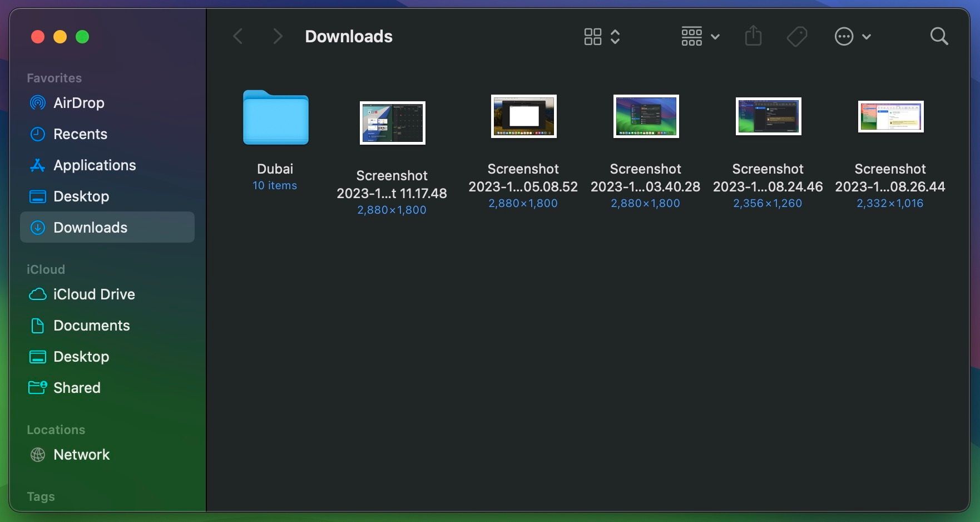The image size is (980, 522).
Task: Open the Tags tool in the toolbar
Action: point(797,36)
